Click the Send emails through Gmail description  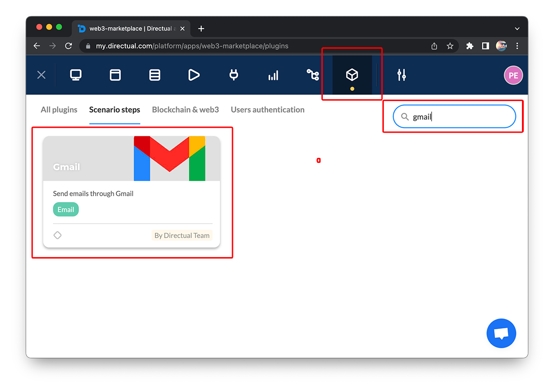click(x=93, y=194)
